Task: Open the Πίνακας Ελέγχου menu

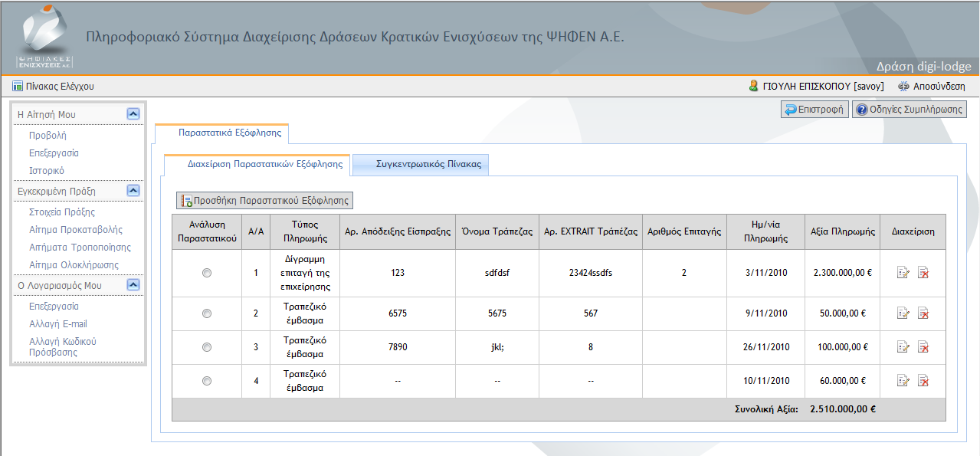Action: [53, 87]
